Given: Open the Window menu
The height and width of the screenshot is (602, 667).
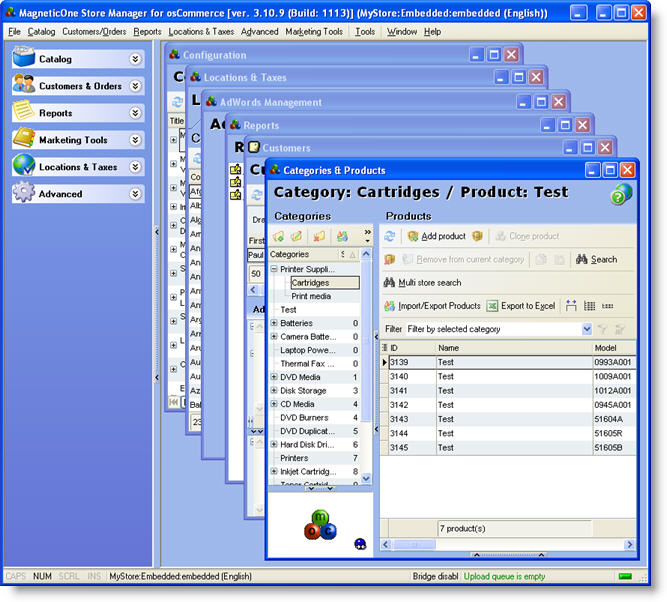Looking at the screenshot, I should click(x=402, y=31).
